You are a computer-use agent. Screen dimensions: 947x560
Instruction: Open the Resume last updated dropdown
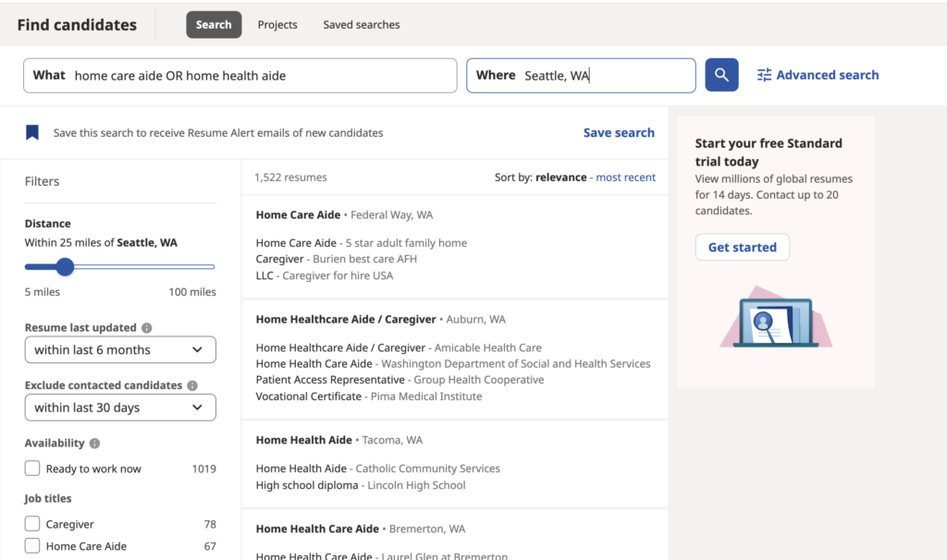[119, 349]
